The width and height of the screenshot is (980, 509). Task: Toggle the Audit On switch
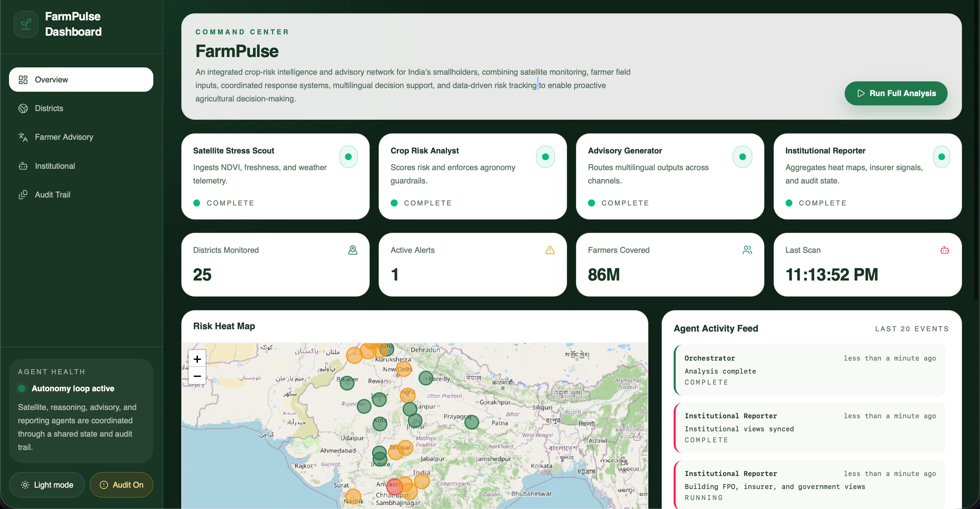[x=121, y=485]
